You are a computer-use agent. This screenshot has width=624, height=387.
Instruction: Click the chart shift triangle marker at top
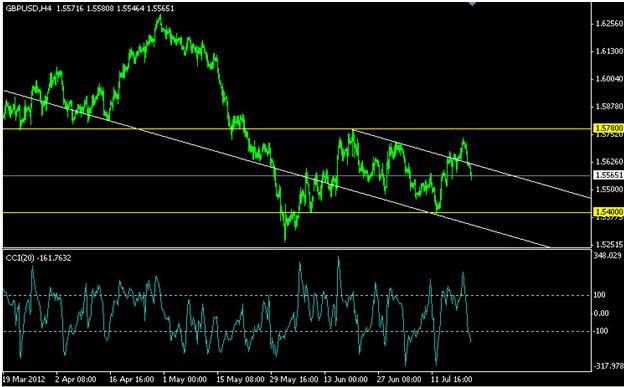[472, 3]
